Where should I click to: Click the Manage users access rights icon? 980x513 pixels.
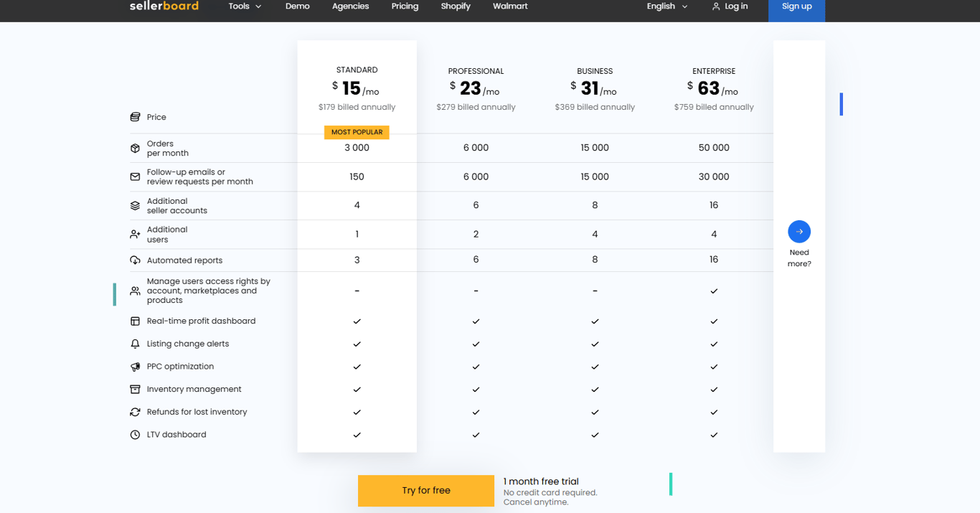[135, 291]
